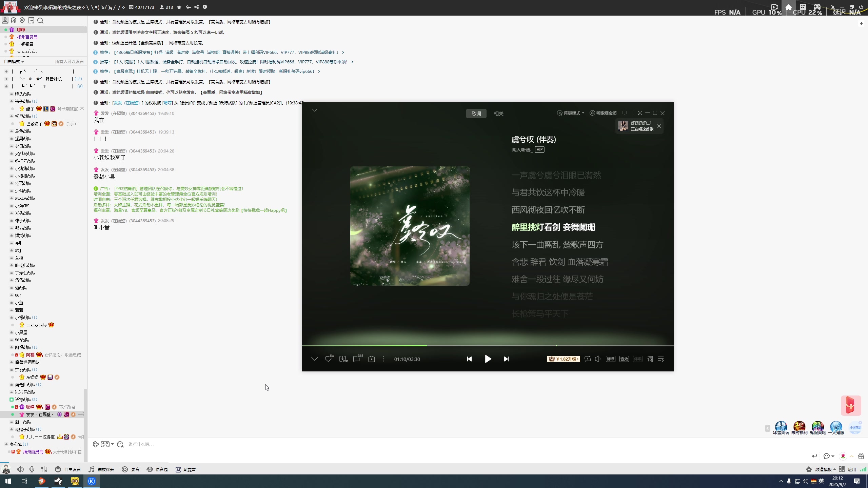868x488 pixels.
Task: Click the 听歌赚金币 link
Action: point(603,113)
